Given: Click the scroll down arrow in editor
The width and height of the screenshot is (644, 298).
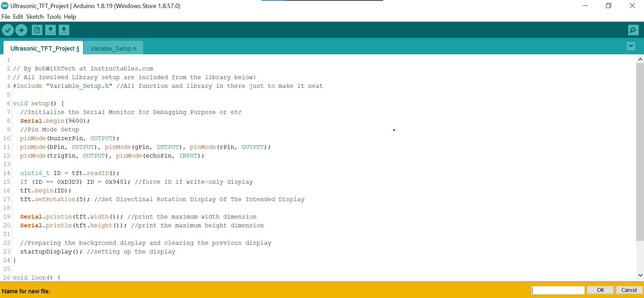Looking at the screenshot, I should pos(640,275).
